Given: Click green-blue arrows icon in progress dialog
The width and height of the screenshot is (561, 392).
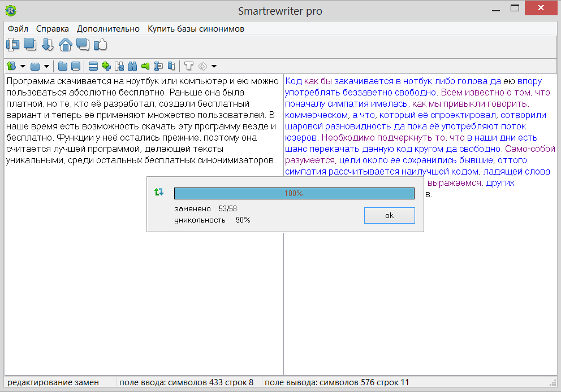Looking at the screenshot, I should coord(159,192).
